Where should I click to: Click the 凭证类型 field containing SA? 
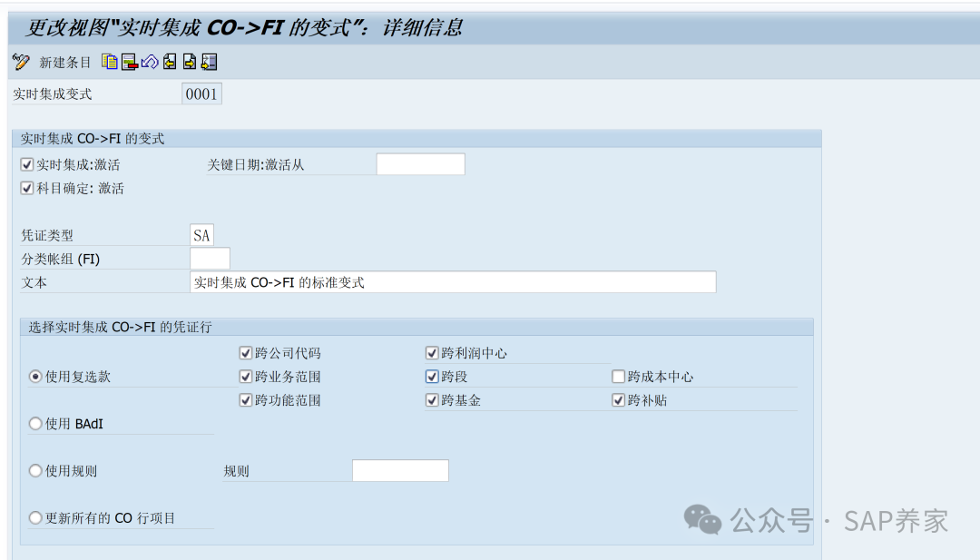point(201,236)
